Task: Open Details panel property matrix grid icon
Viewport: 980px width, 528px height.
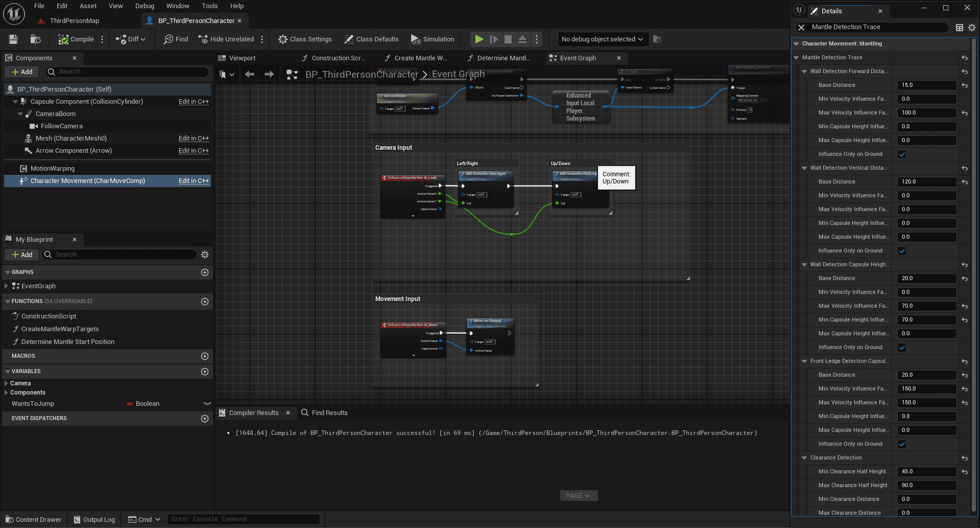Action: point(960,28)
